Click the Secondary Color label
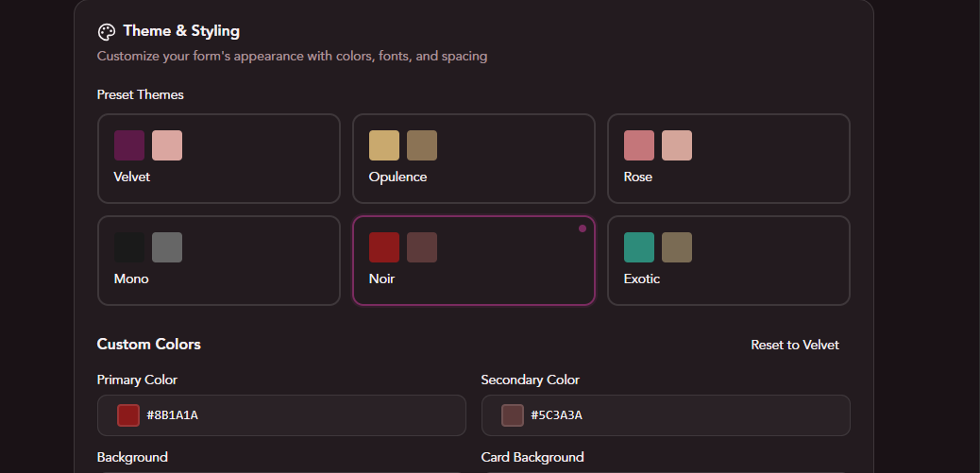The image size is (980, 473). click(530, 380)
